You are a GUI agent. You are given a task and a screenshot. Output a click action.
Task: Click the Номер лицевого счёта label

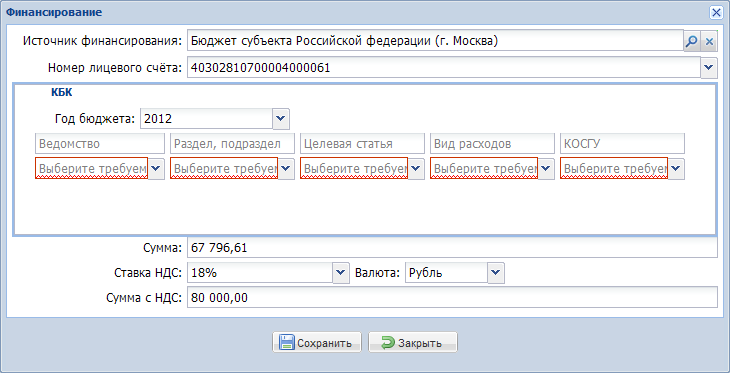[x=115, y=68]
